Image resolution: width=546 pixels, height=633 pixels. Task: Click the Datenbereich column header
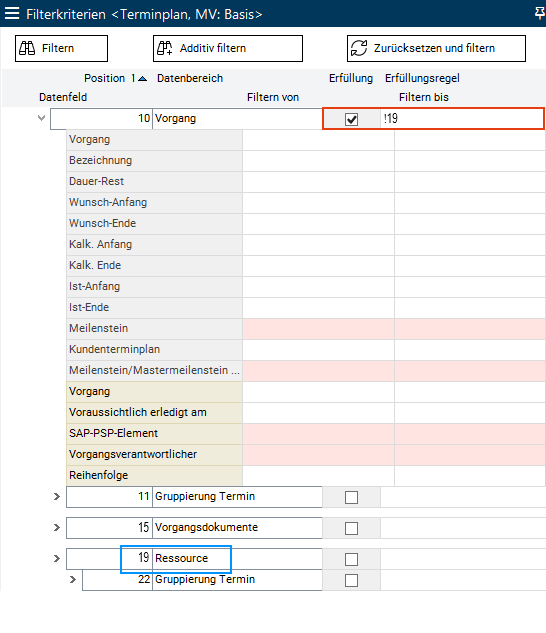tap(190, 78)
